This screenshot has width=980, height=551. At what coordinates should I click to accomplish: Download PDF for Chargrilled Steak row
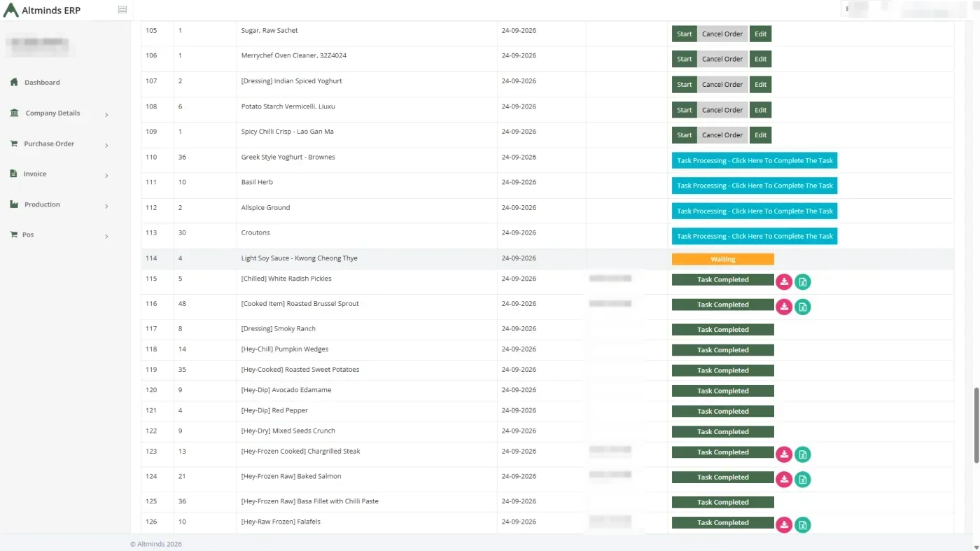[x=784, y=455]
